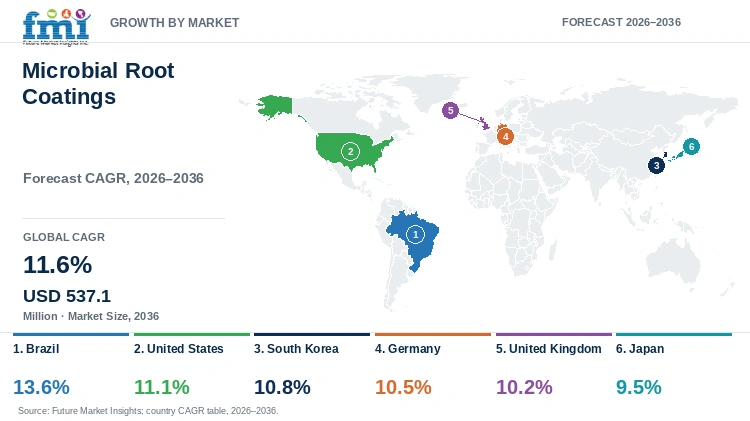Click 'Million · Market Size, 2036' caption
This screenshot has height=421, width=750.
click(x=91, y=316)
